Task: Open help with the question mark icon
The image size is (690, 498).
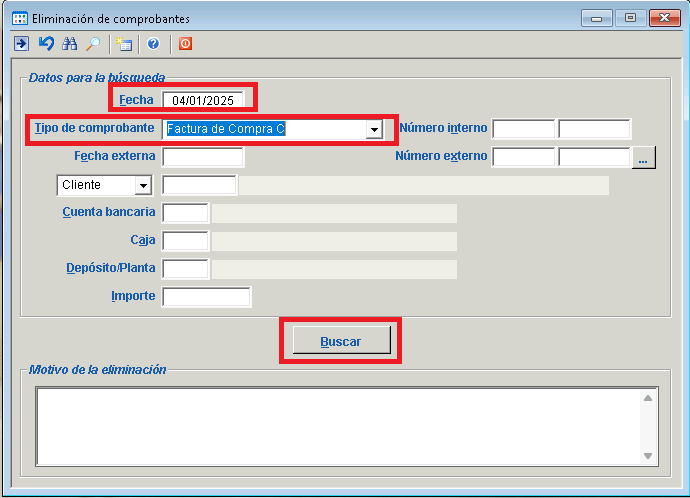Action: (x=153, y=44)
